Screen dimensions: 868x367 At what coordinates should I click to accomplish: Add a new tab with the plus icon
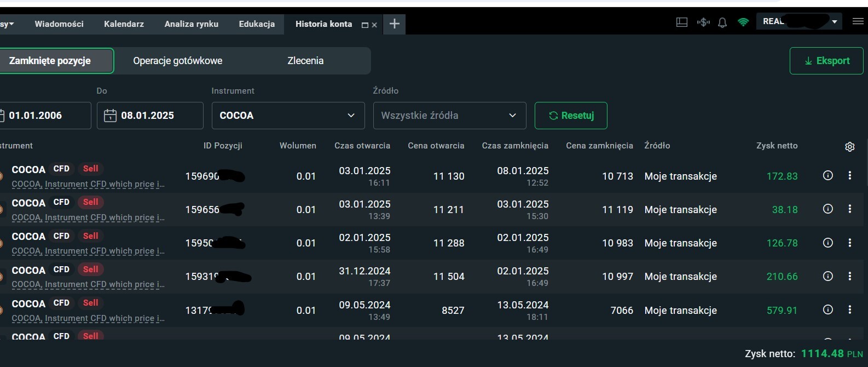point(394,24)
